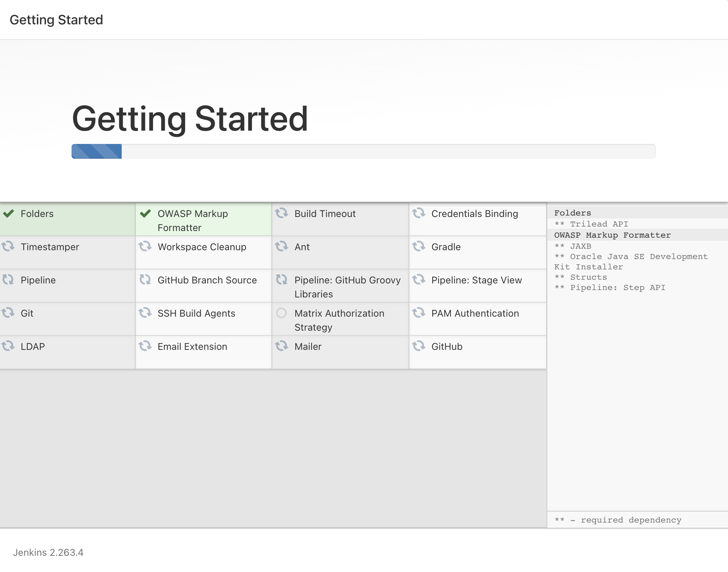Viewport: 728px width, 572px height.
Task: Click the Matrix Authorization Strategy label
Action: 339,320
